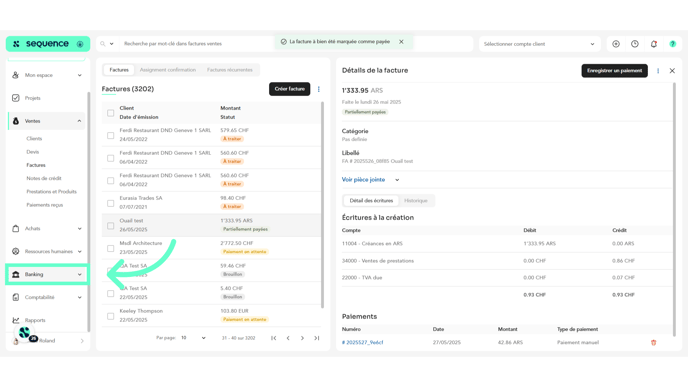The width and height of the screenshot is (688, 387).
Task: Expand the Achats menu
Action: [x=79, y=229]
